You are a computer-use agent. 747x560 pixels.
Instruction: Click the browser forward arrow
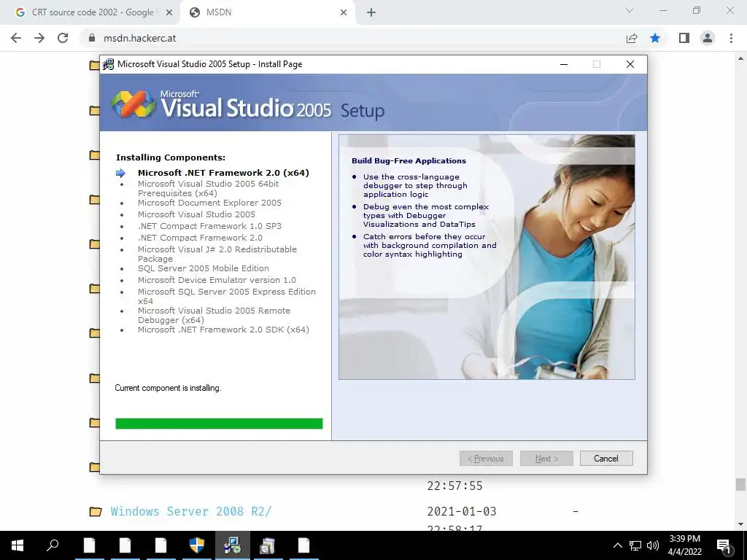[39, 38]
